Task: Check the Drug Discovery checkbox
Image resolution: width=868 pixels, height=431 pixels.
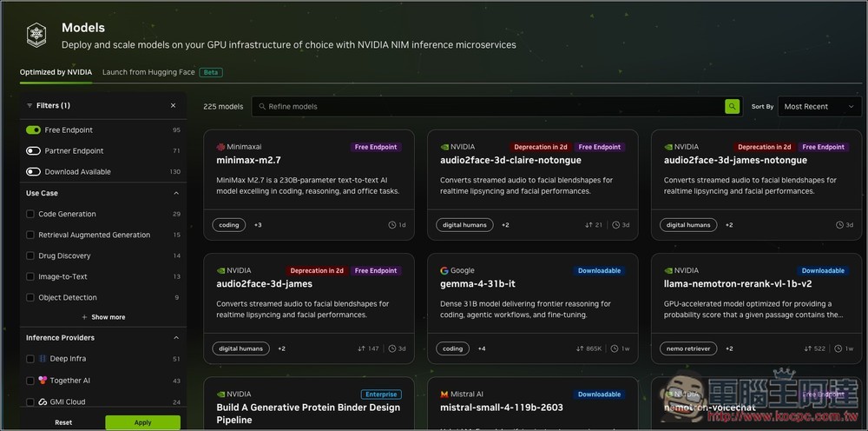Action: tap(30, 255)
